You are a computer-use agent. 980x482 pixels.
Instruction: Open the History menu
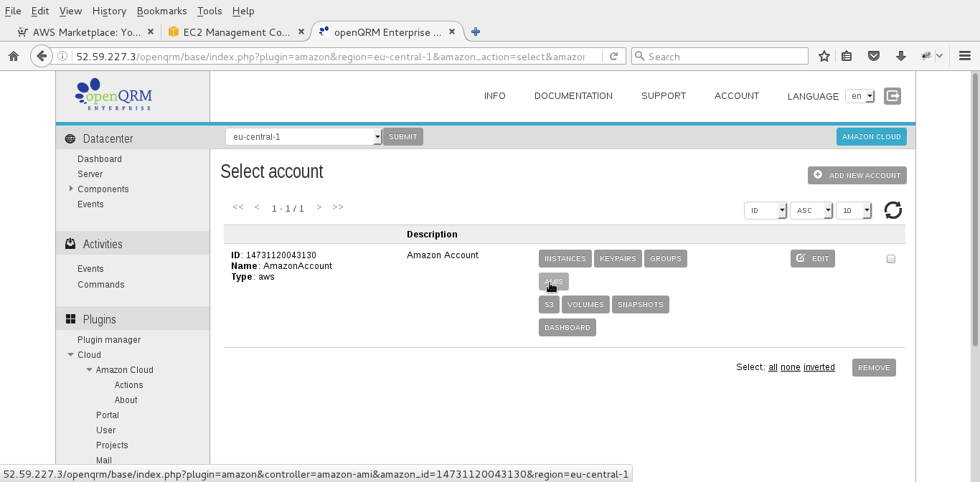point(109,11)
